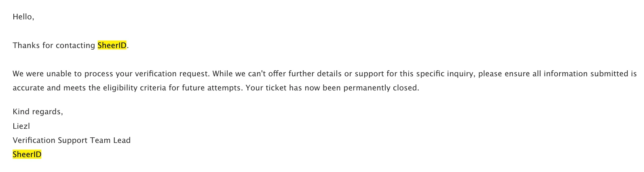The width and height of the screenshot is (644, 172).
Task: Click the 'Verification Support Team Lead' title
Action: tap(72, 140)
